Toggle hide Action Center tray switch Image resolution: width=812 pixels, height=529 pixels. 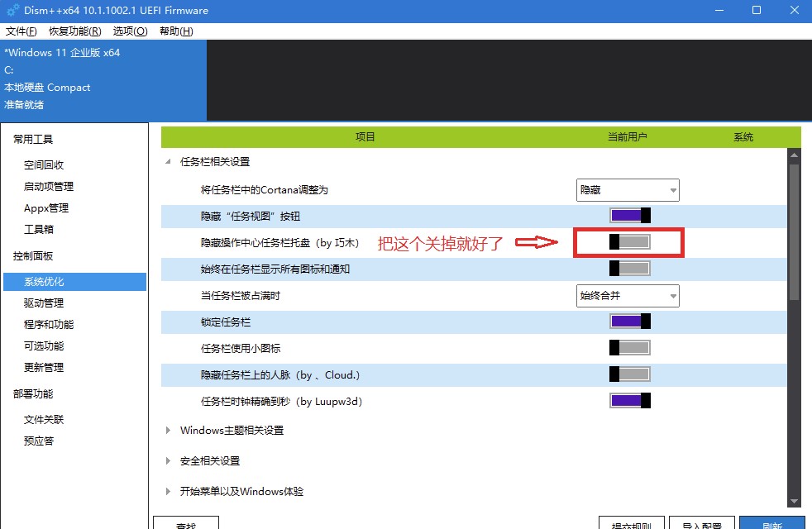[x=630, y=241]
